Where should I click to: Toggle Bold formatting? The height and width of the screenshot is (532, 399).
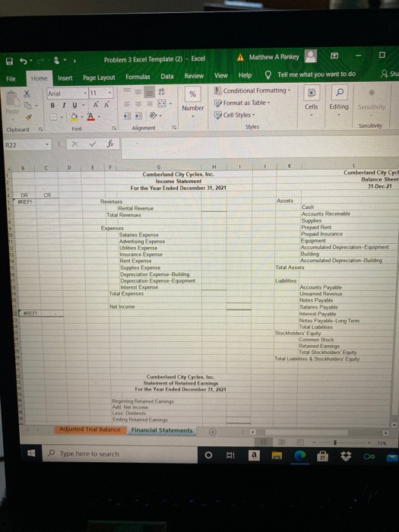point(52,106)
